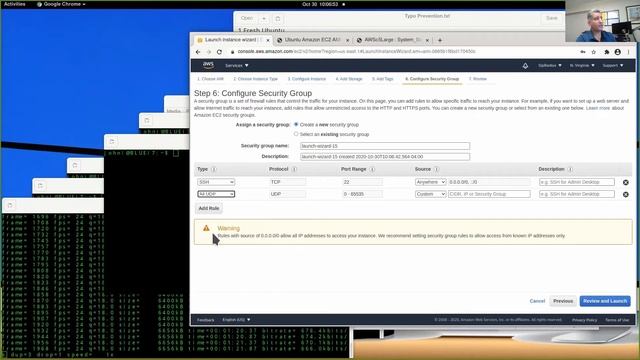Image resolution: width=640 pixels, height=360 pixels.
Task: Bookmark this page with the star icon
Action: [x=593, y=52]
